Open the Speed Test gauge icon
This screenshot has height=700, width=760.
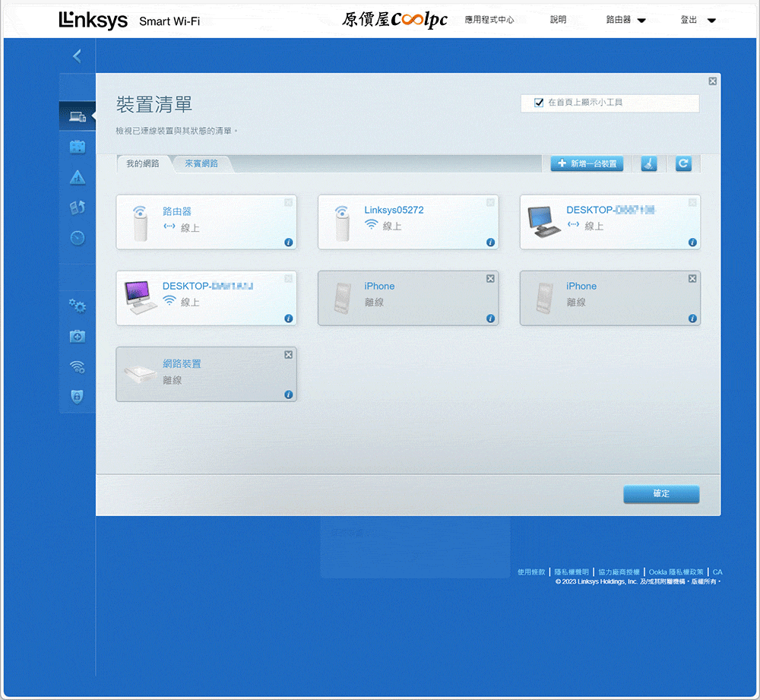tap(77, 238)
